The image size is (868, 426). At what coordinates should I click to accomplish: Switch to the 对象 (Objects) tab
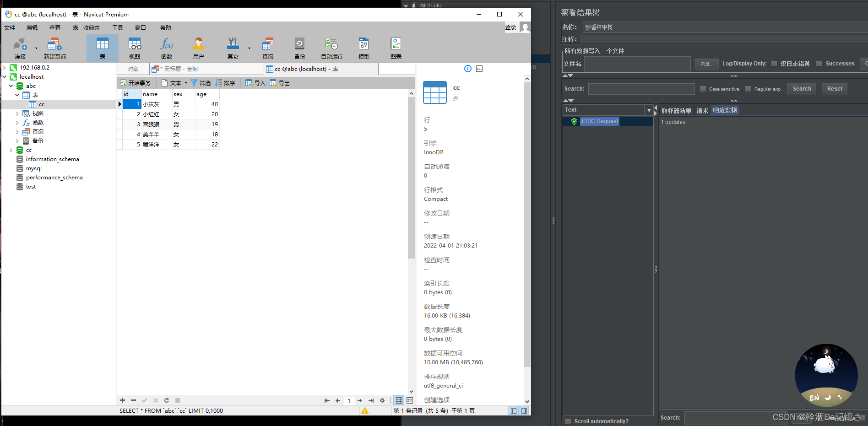tap(133, 69)
